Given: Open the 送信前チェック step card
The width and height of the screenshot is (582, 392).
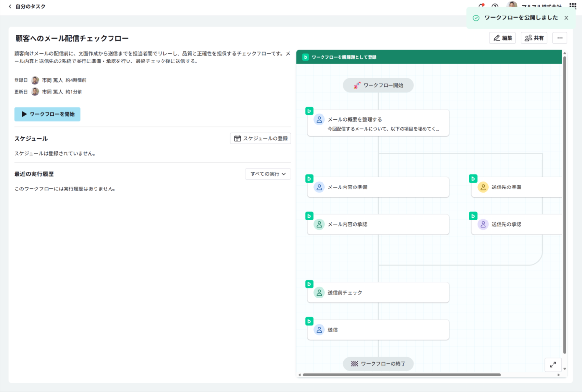Looking at the screenshot, I should 378,293.
